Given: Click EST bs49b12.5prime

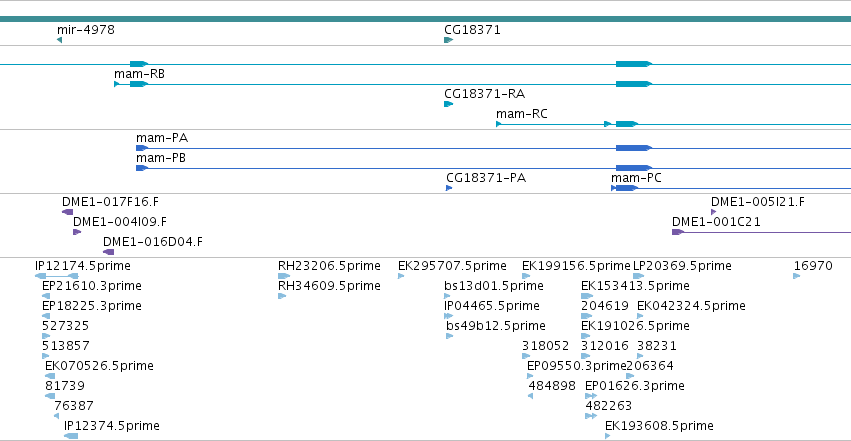Looking at the screenshot, I should coord(496,326).
